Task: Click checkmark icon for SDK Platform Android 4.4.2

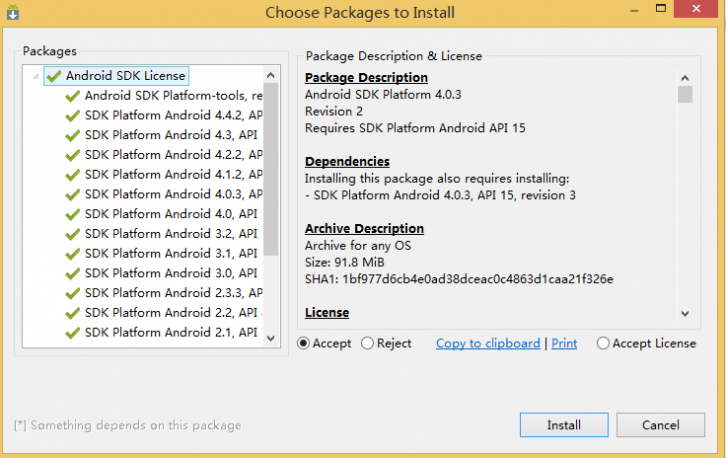Action: tap(73, 116)
